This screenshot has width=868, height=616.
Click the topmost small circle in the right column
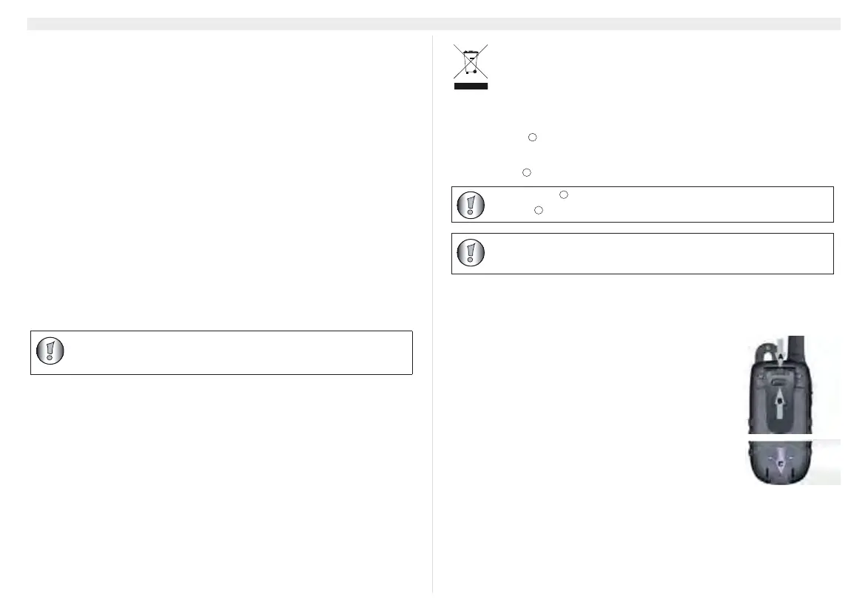(531, 138)
